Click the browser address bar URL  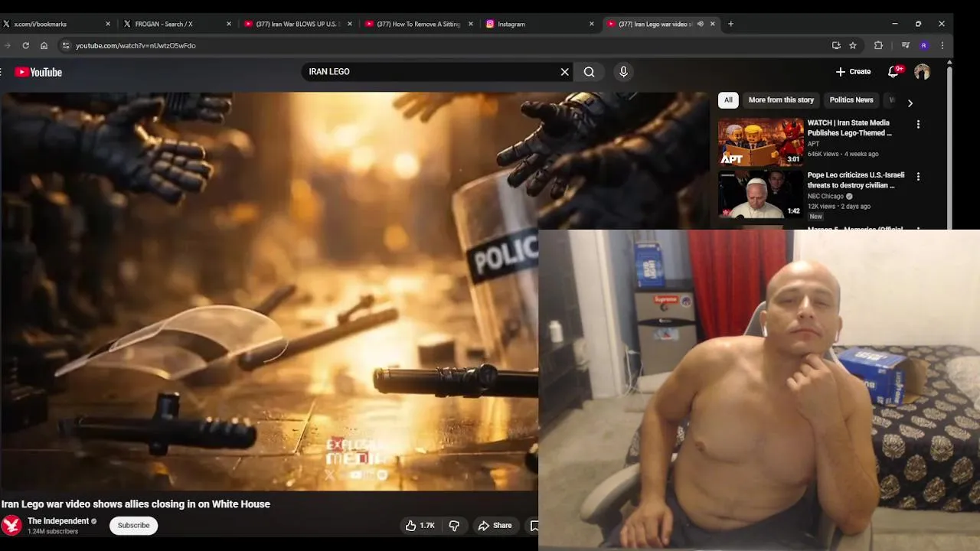136,46
